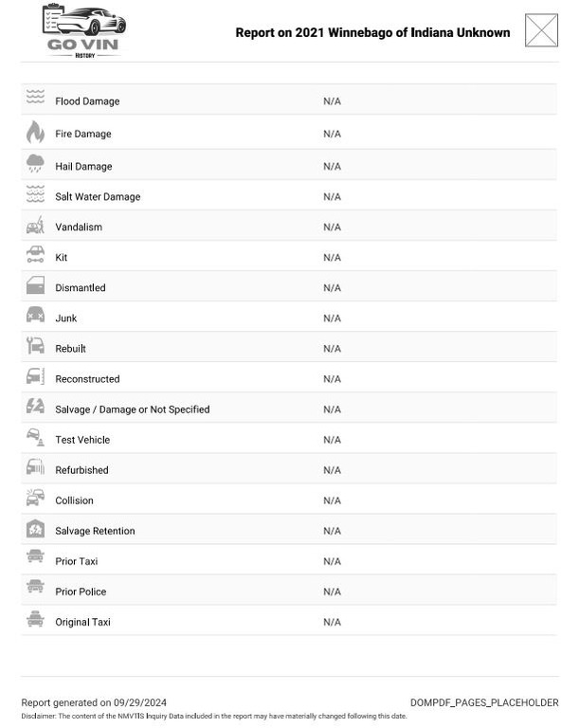
Task: Click the Collision crash icon
Action: 35,499
